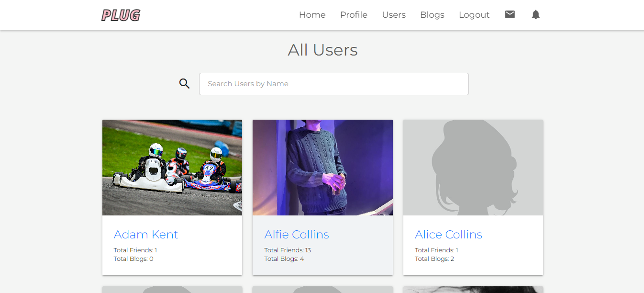This screenshot has height=293, width=644.
Task: Select Alice Collins' placeholder avatar image
Action: (x=473, y=167)
